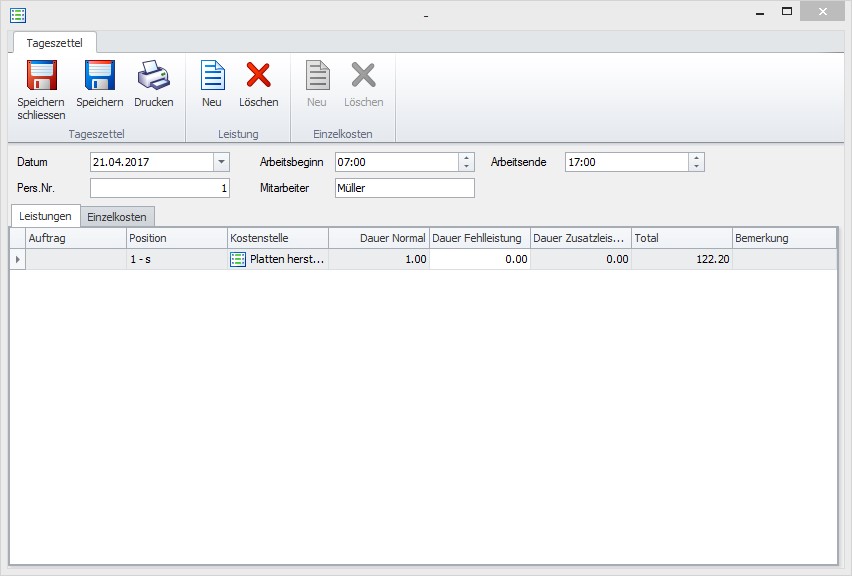This screenshot has height=576, width=852.
Task: Click the Speichern floppy disk icon
Action: click(x=100, y=77)
